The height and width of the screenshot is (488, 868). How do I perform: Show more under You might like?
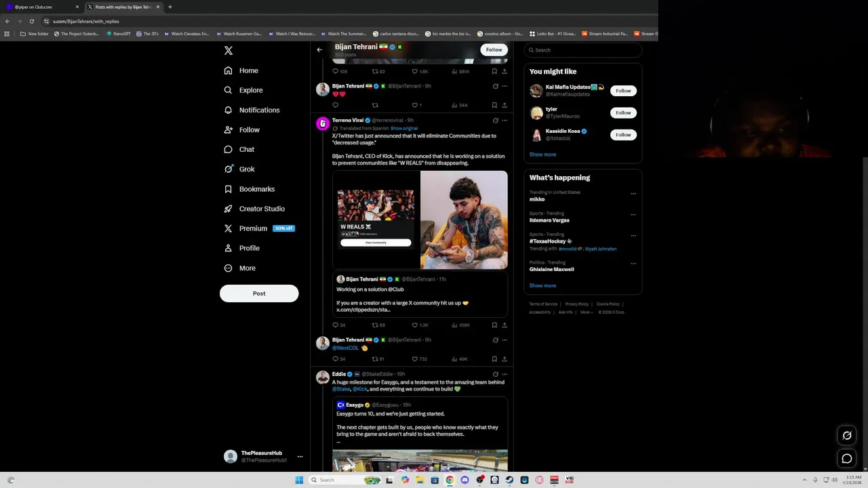[542, 155]
